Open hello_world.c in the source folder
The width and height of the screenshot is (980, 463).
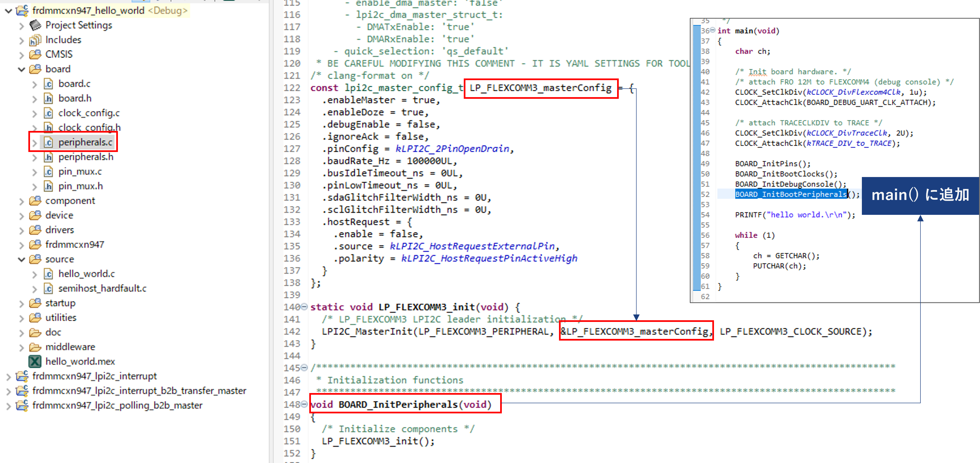click(x=86, y=274)
